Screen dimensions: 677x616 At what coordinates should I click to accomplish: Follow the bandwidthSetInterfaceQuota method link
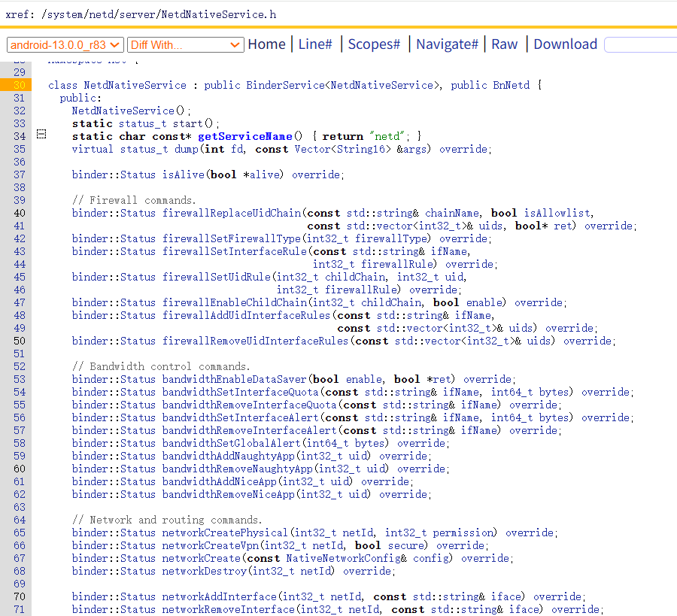point(241,392)
